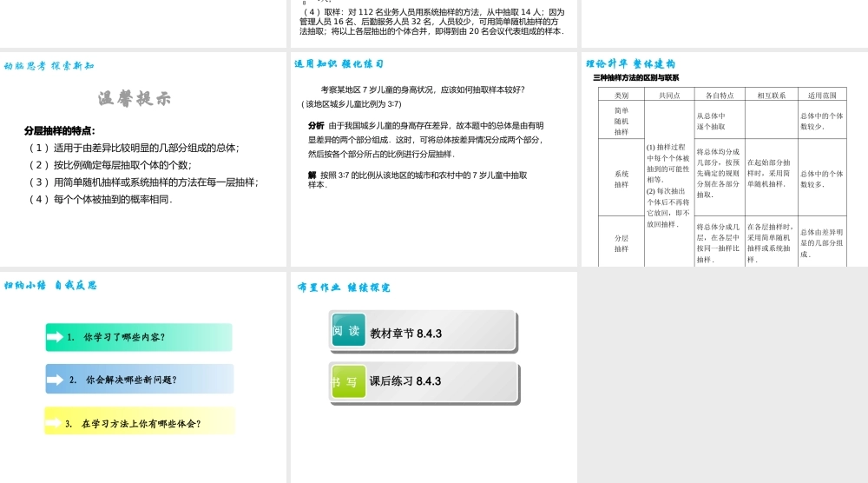Click the white arrow on the yellow bar
Screen dimensions: 868x483
point(53,423)
